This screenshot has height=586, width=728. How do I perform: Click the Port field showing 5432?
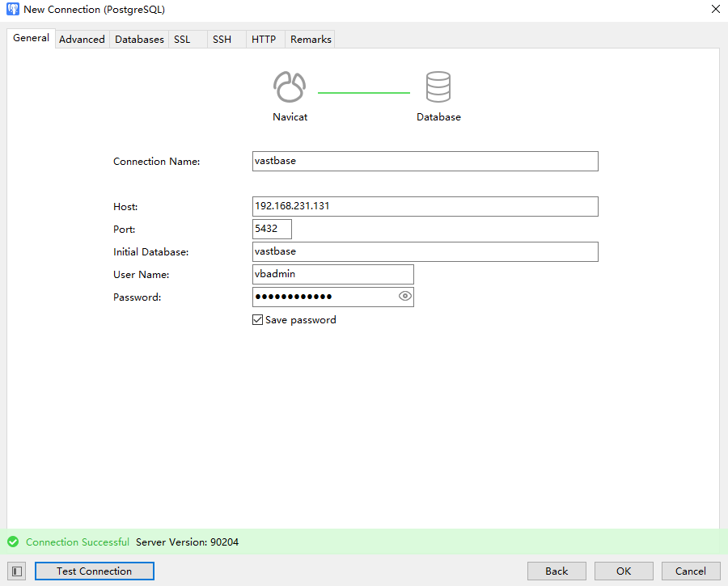coord(272,230)
